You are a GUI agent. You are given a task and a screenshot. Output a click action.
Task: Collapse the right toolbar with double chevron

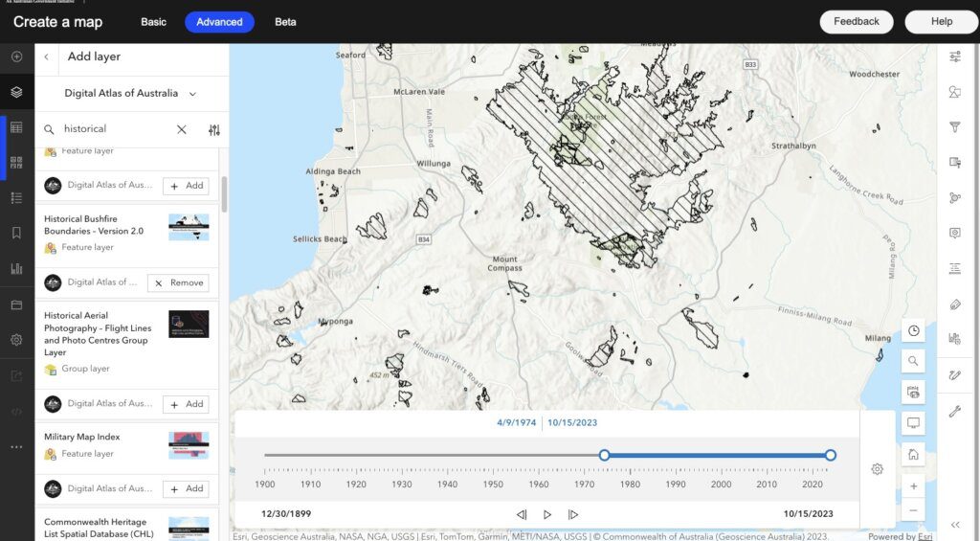click(954, 525)
